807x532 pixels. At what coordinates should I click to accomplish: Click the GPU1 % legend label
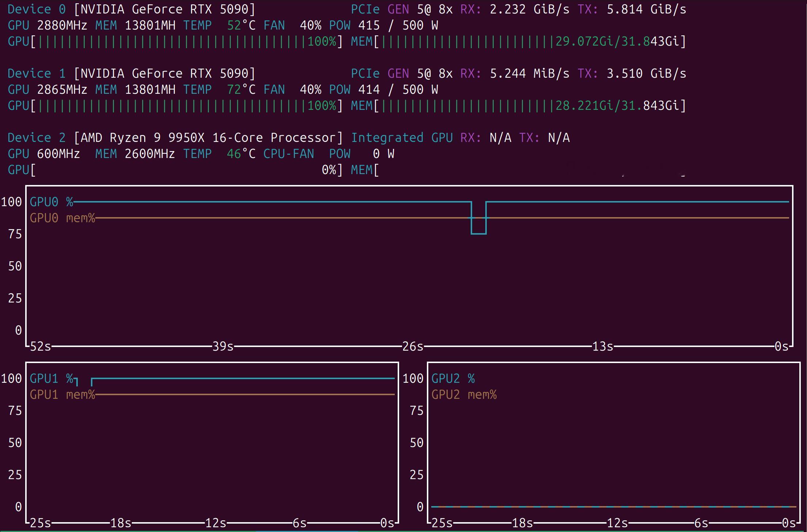51,378
